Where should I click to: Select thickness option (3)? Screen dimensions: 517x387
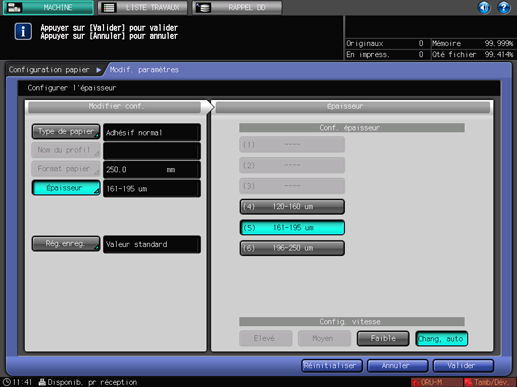pyautogui.click(x=292, y=186)
